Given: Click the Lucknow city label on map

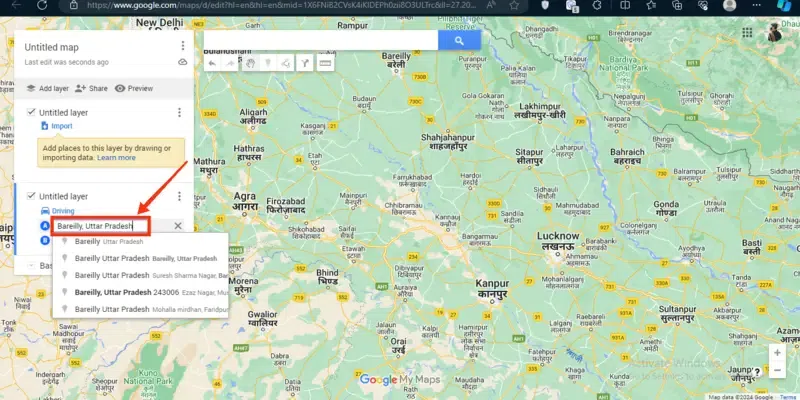Looking at the screenshot, I should coord(558,241).
